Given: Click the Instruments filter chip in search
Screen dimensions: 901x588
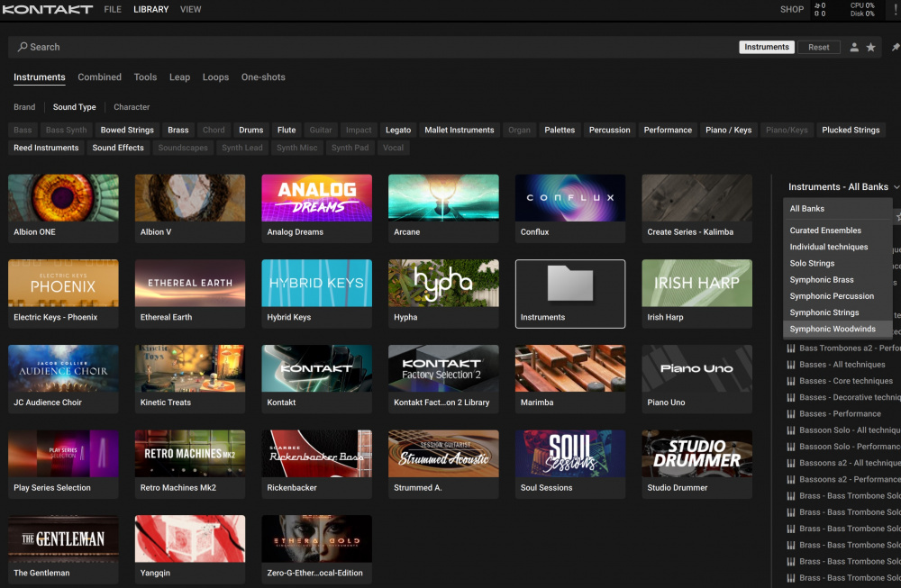Looking at the screenshot, I should point(767,47).
